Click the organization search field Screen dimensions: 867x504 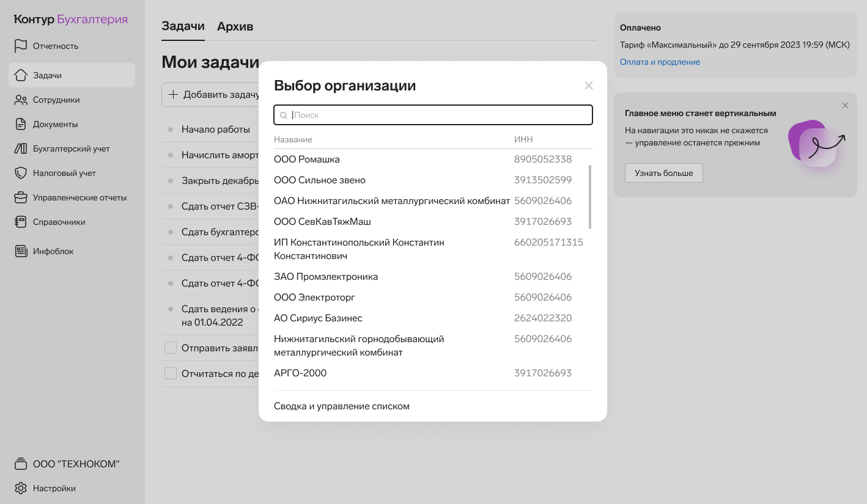click(x=440, y=115)
